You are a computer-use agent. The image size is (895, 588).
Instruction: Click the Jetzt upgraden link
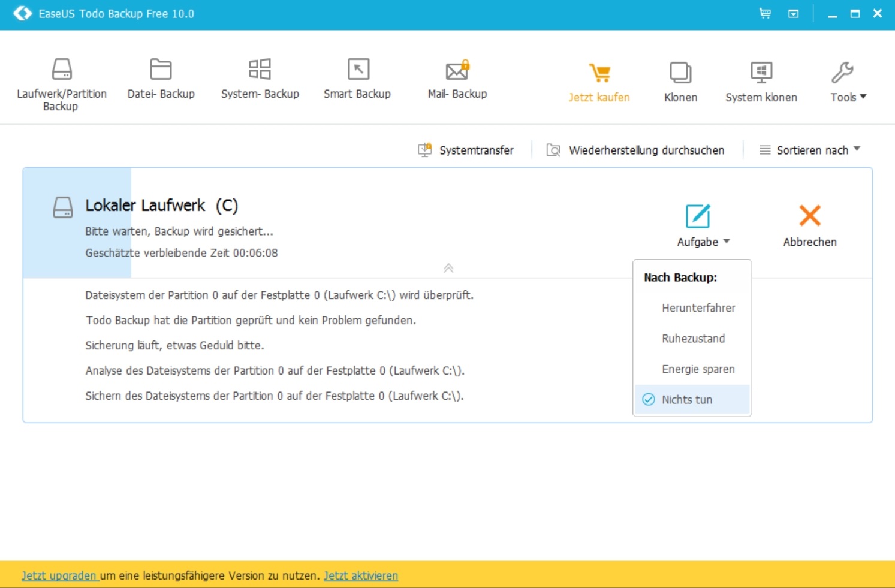[x=59, y=575]
